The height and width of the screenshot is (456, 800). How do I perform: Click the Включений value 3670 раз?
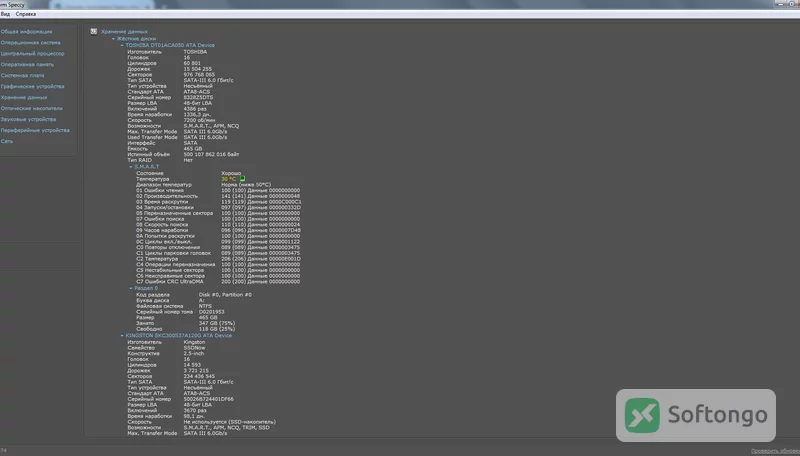tap(195, 411)
